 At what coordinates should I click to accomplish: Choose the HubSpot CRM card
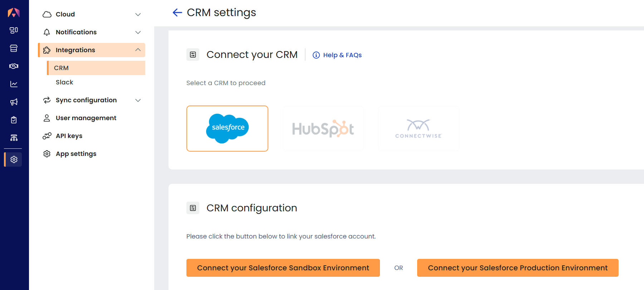click(x=323, y=129)
